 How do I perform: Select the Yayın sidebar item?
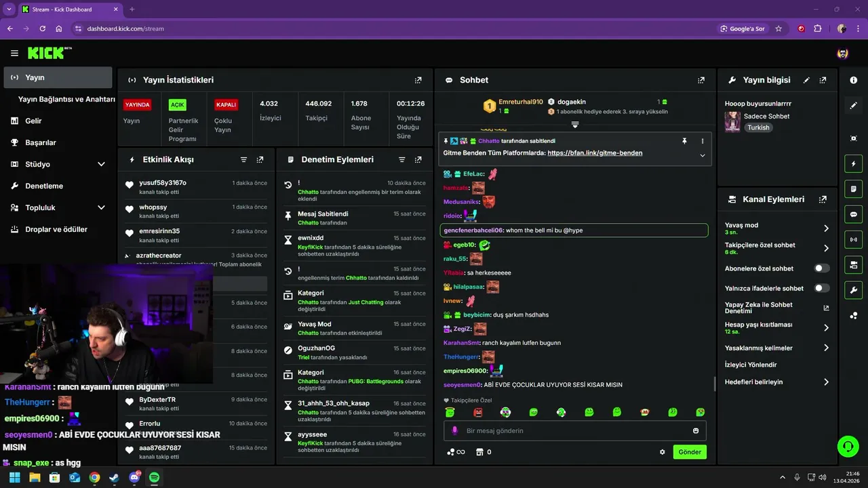(58, 77)
